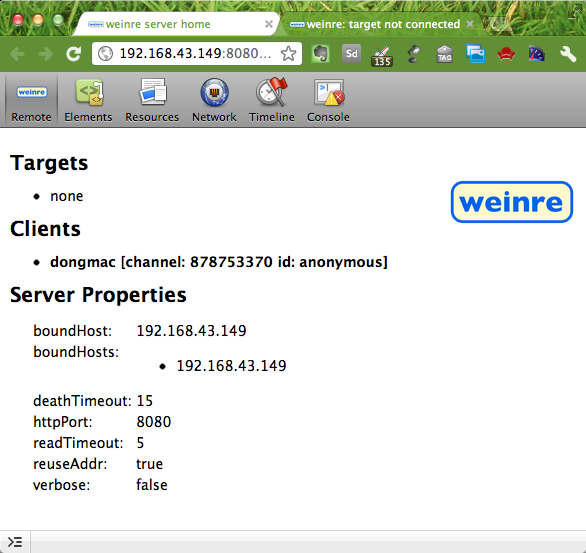Bookmark this page with the star

pyautogui.click(x=288, y=53)
